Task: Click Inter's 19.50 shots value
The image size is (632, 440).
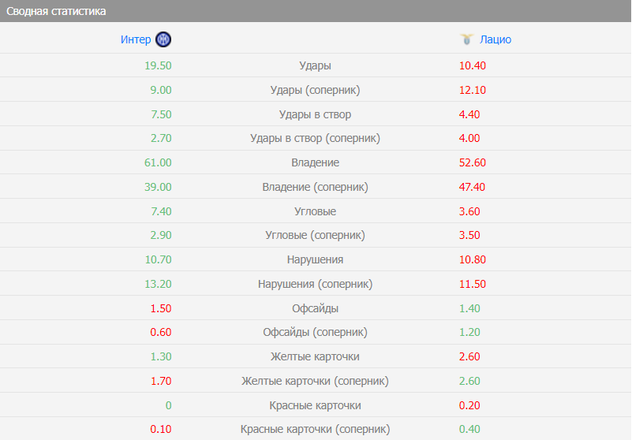Action: pyautogui.click(x=158, y=65)
